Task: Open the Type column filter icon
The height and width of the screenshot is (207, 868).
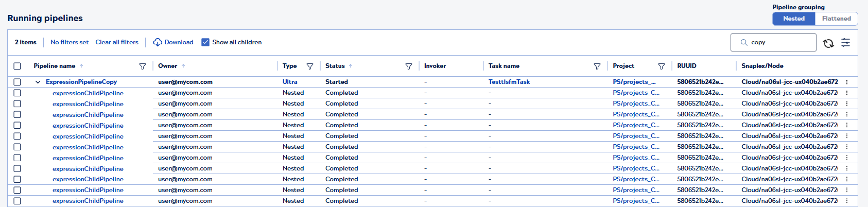Action: [310, 66]
